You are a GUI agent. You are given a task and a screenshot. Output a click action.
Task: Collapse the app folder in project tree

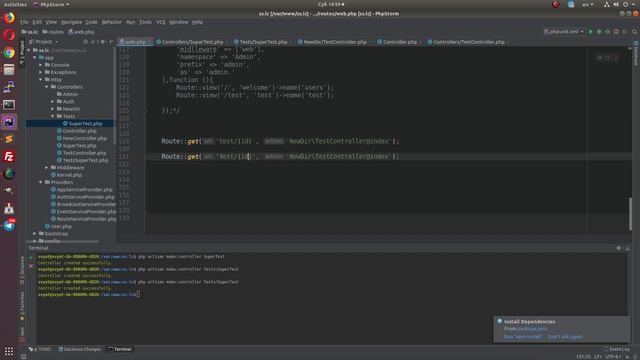(35, 58)
